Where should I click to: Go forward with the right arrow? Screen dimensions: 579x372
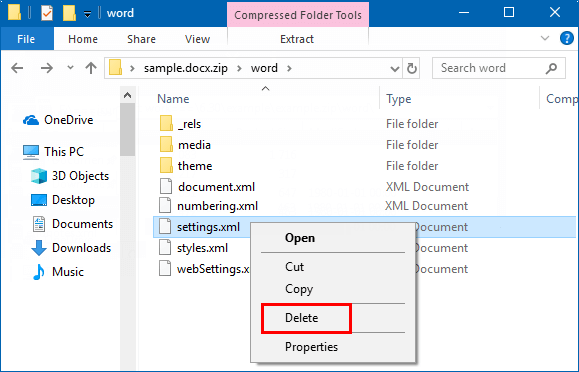(x=47, y=68)
